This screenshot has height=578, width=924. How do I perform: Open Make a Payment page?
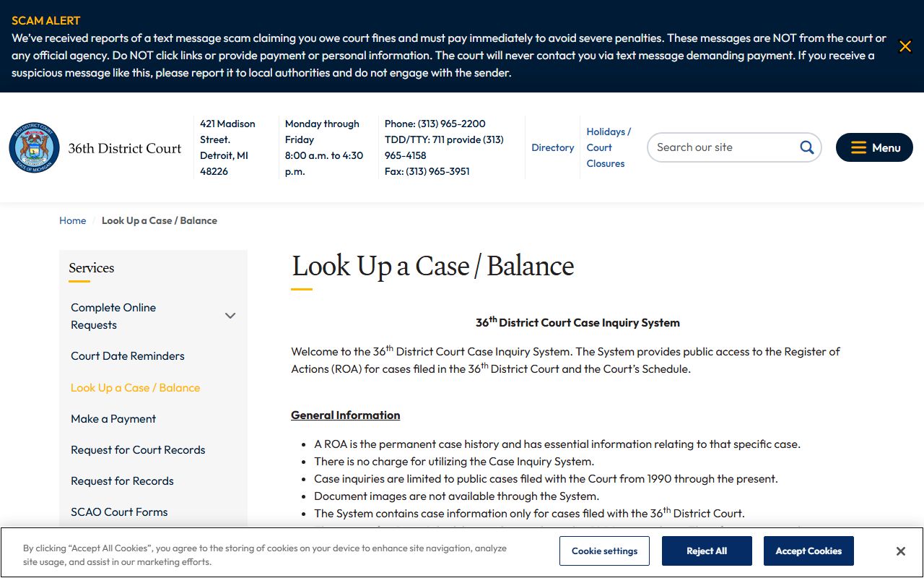click(x=113, y=419)
